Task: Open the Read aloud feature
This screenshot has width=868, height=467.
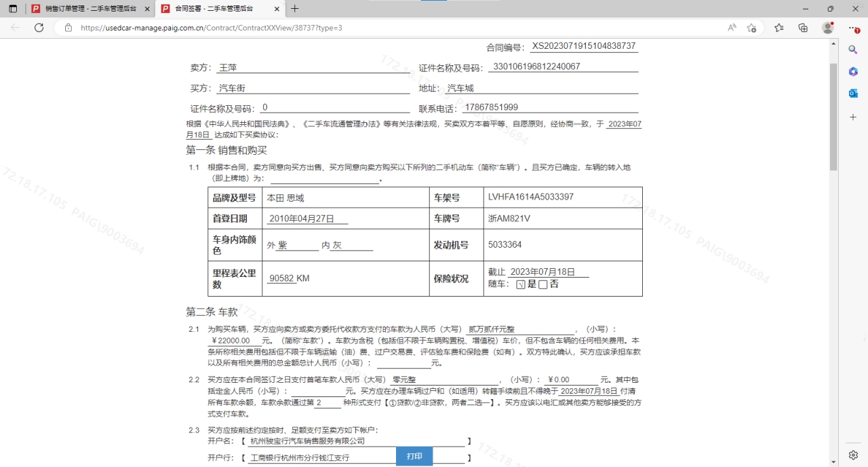Action: tap(732, 28)
